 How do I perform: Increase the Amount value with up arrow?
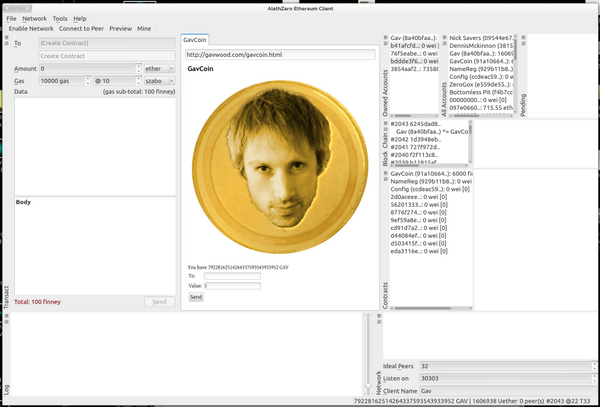coord(139,67)
